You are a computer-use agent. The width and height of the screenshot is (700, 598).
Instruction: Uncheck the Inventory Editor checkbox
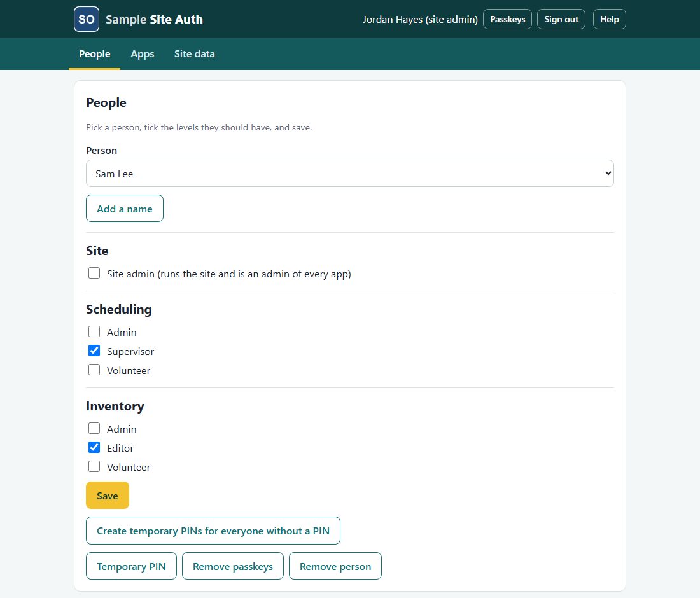94,448
